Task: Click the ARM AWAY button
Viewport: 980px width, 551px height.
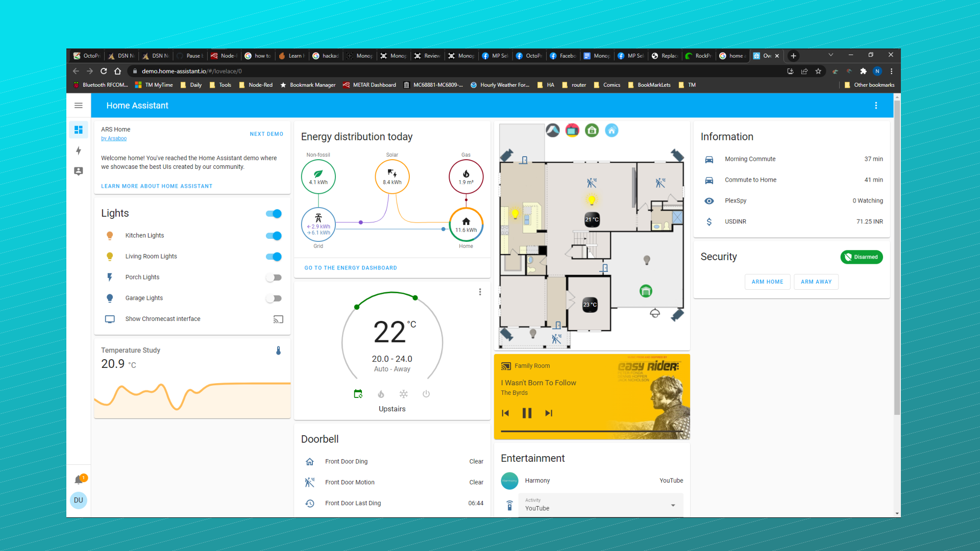Action: [816, 282]
